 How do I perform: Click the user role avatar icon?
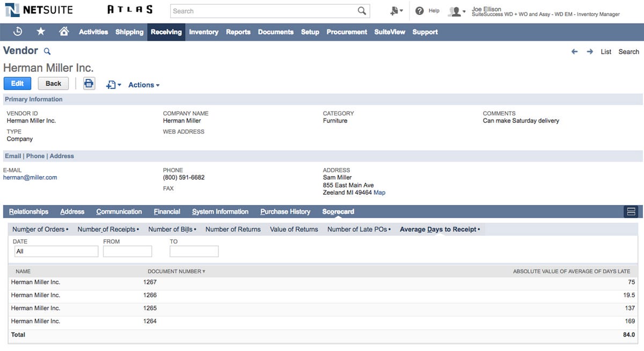tap(456, 11)
